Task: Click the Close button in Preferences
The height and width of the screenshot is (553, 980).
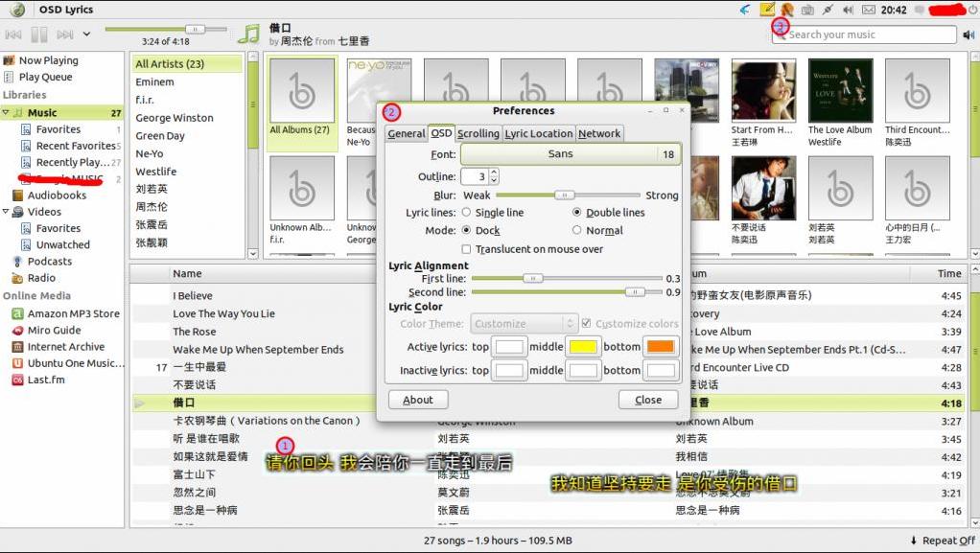Action: pos(648,400)
